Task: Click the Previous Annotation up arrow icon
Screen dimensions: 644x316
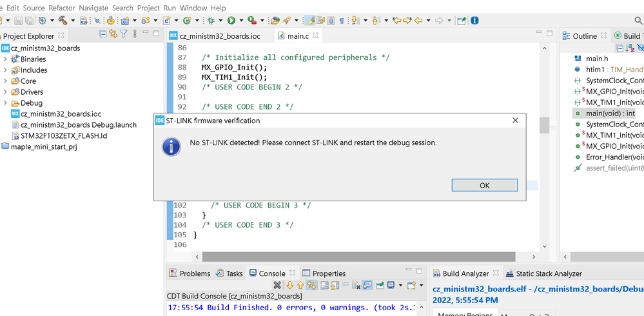Action: 376,20
